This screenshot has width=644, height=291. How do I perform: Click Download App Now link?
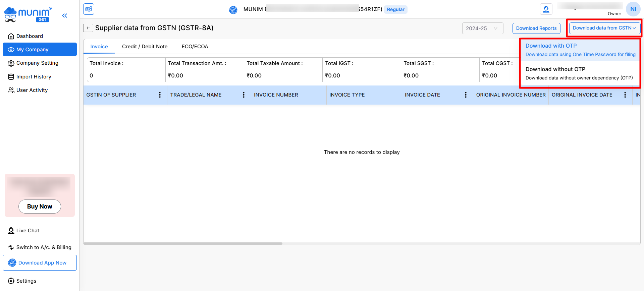tap(40, 263)
